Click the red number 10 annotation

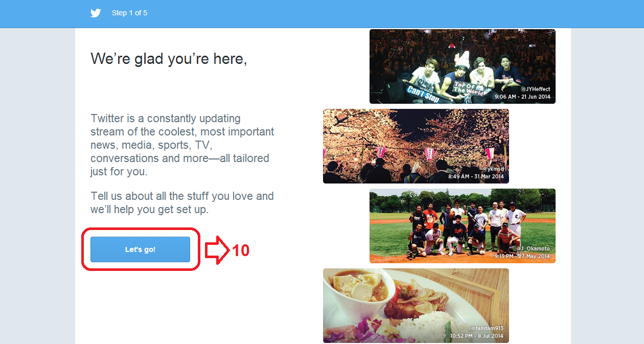click(241, 250)
